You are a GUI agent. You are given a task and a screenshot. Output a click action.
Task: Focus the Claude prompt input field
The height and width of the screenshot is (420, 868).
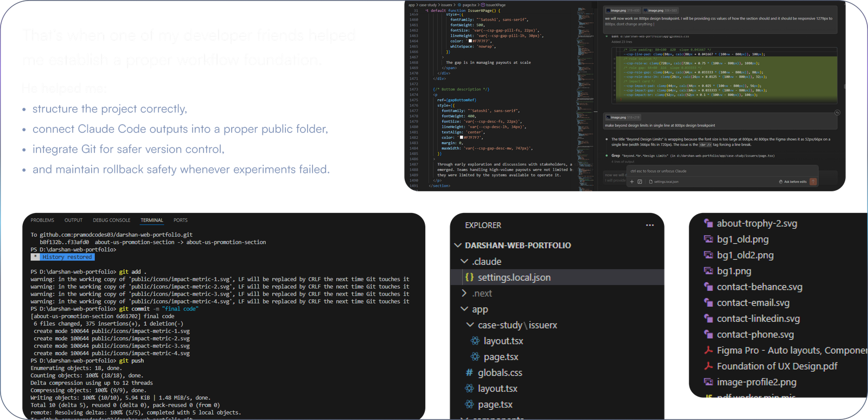click(x=722, y=171)
